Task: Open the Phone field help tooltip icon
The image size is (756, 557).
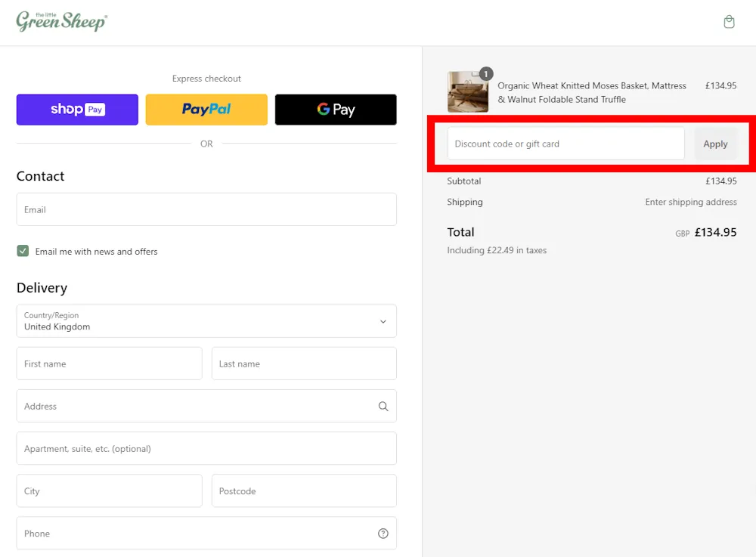Action: point(383,533)
